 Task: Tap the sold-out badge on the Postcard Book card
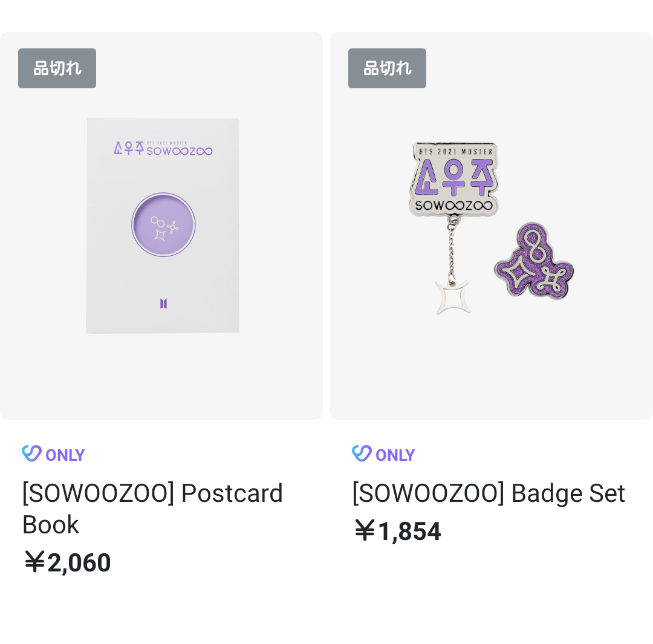click(x=57, y=68)
